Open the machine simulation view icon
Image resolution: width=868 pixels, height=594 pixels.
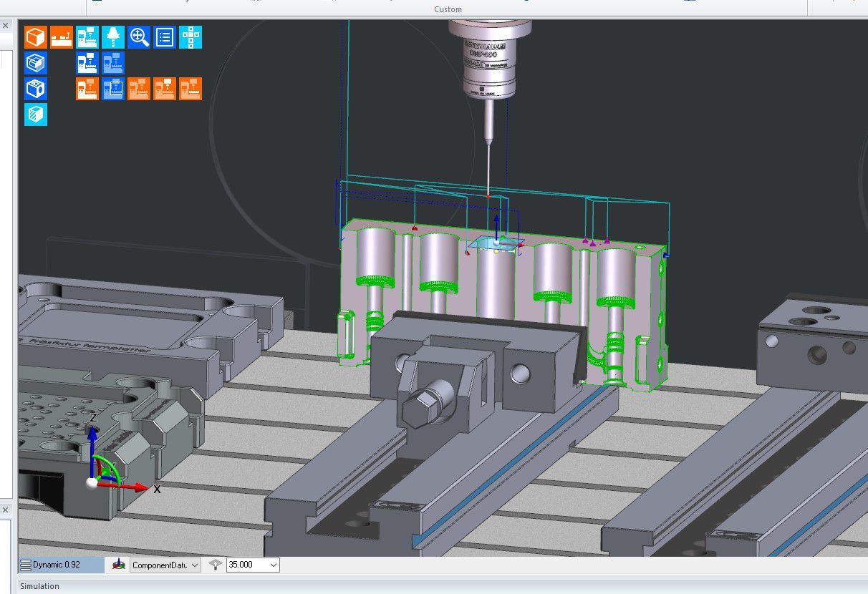click(87, 36)
